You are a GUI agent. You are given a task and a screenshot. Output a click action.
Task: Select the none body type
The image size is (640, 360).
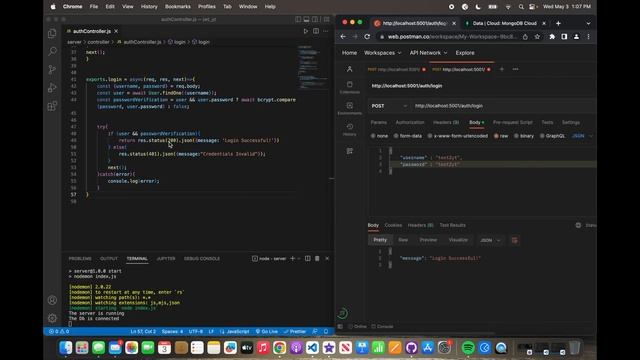[379, 136]
